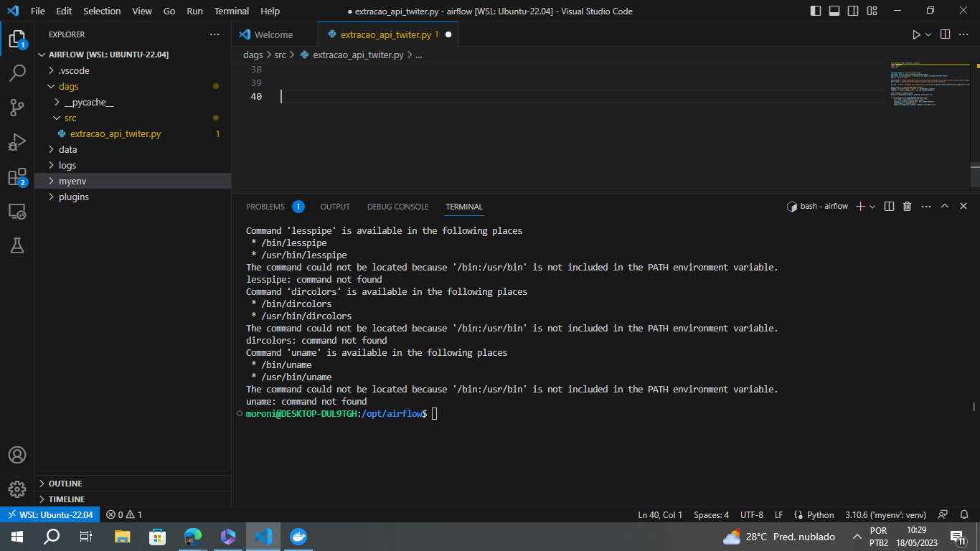Expand the __pycache__ folder
Viewport: 980px width, 551px height.
click(x=133, y=102)
